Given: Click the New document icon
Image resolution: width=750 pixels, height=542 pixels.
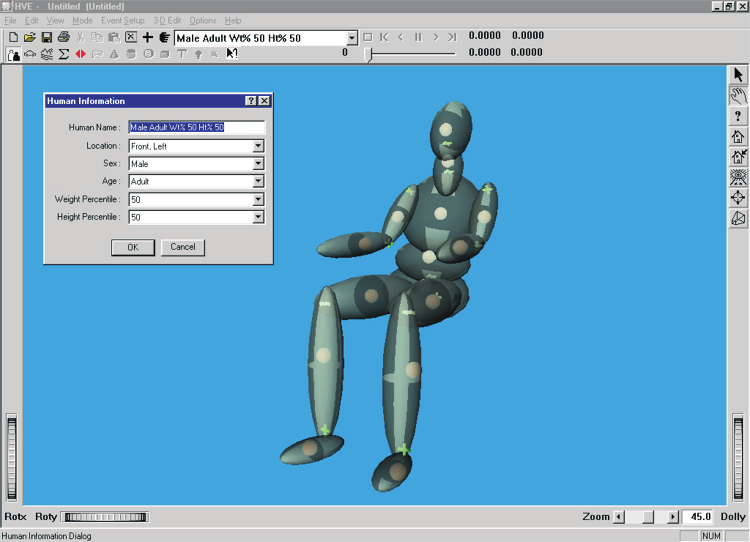Looking at the screenshot, I should pos(13,37).
